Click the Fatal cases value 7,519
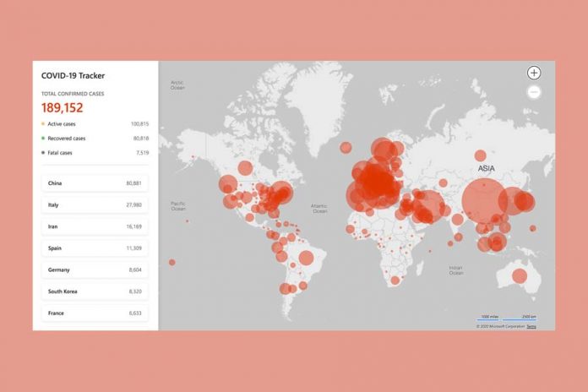This screenshot has width=588, height=392. [x=143, y=153]
